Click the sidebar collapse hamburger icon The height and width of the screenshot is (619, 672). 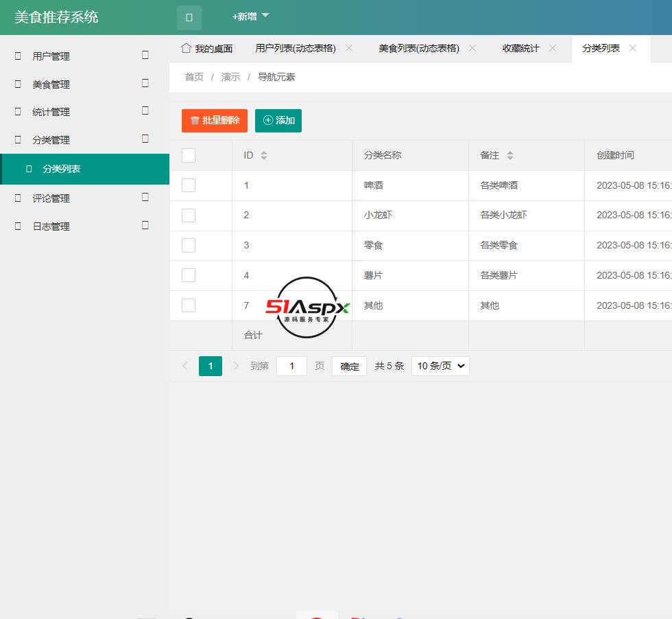(189, 17)
